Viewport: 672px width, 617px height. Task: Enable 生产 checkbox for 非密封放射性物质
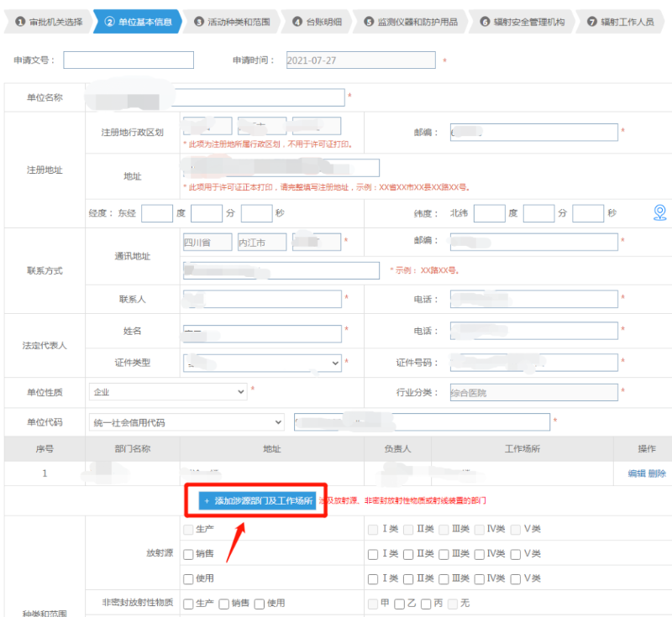click(x=188, y=604)
